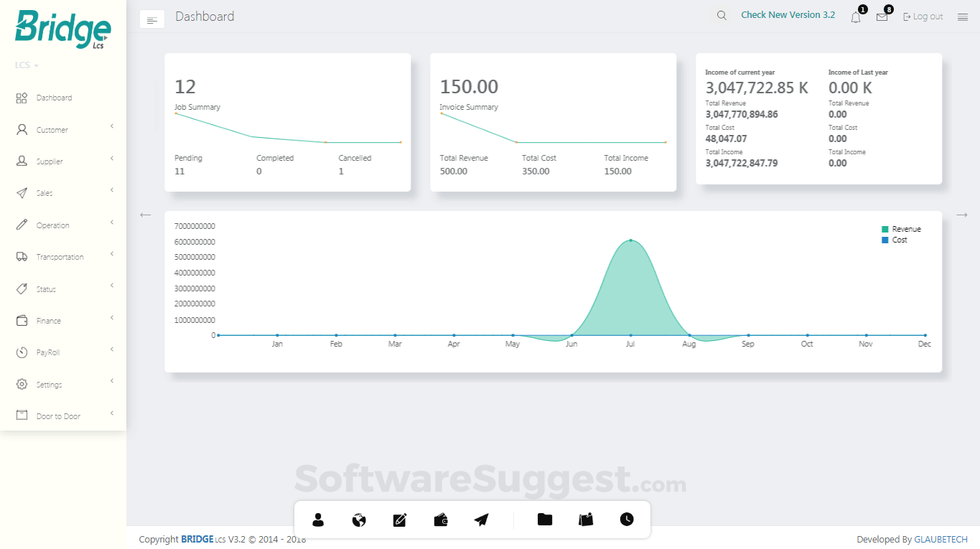Select the user shortcut in the bottom dock
Image resolution: width=980 pixels, height=549 pixels.
point(317,520)
